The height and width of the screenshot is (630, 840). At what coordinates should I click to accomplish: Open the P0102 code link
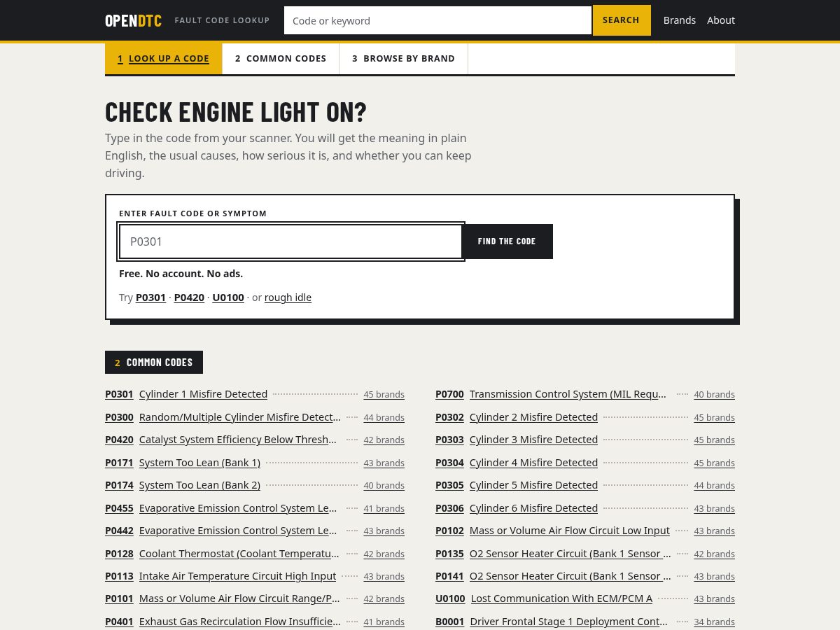pyautogui.click(x=449, y=531)
